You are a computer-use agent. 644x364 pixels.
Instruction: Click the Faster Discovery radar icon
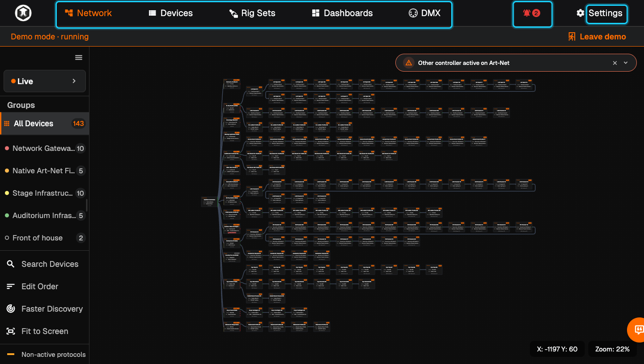click(11, 309)
